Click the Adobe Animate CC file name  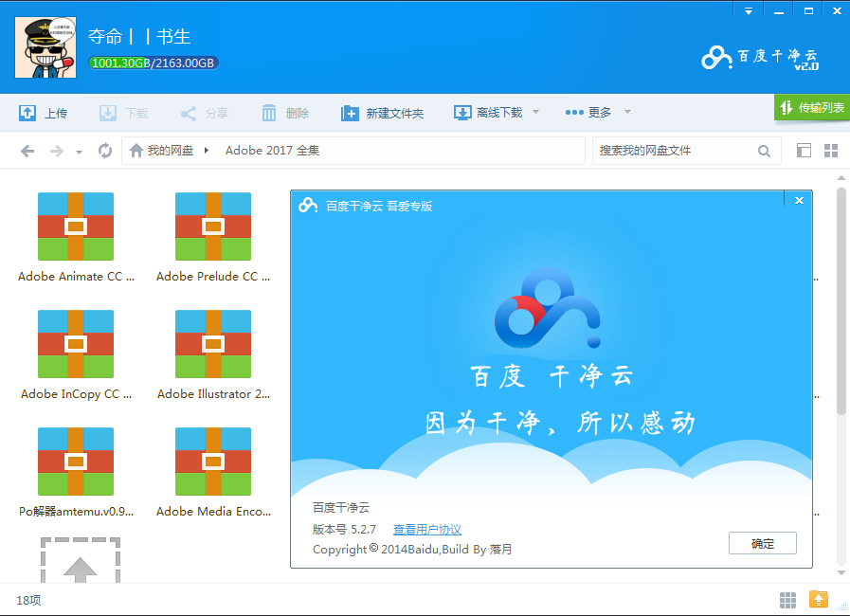(76, 277)
